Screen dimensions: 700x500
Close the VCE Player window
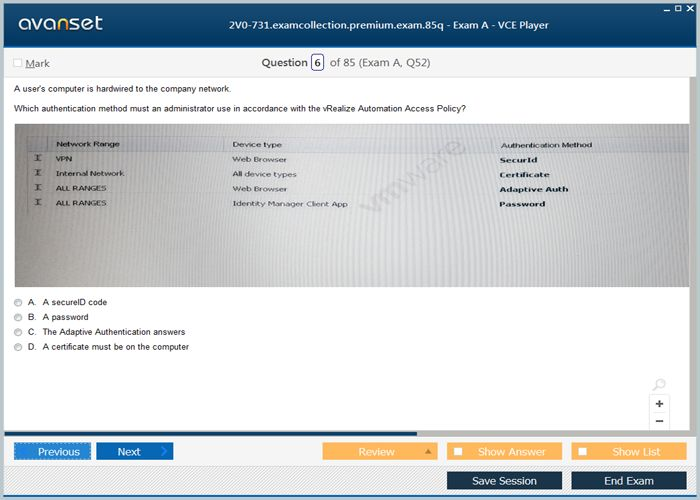point(691,7)
